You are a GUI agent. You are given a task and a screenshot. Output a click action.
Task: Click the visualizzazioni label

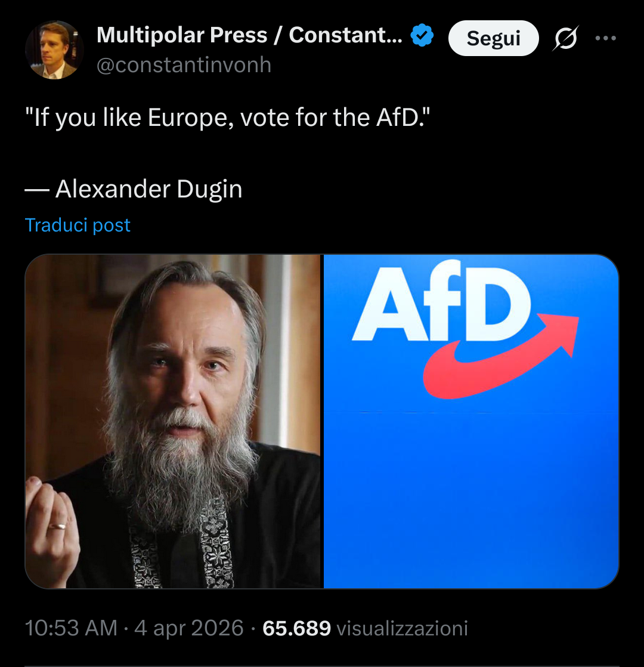coord(402,628)
